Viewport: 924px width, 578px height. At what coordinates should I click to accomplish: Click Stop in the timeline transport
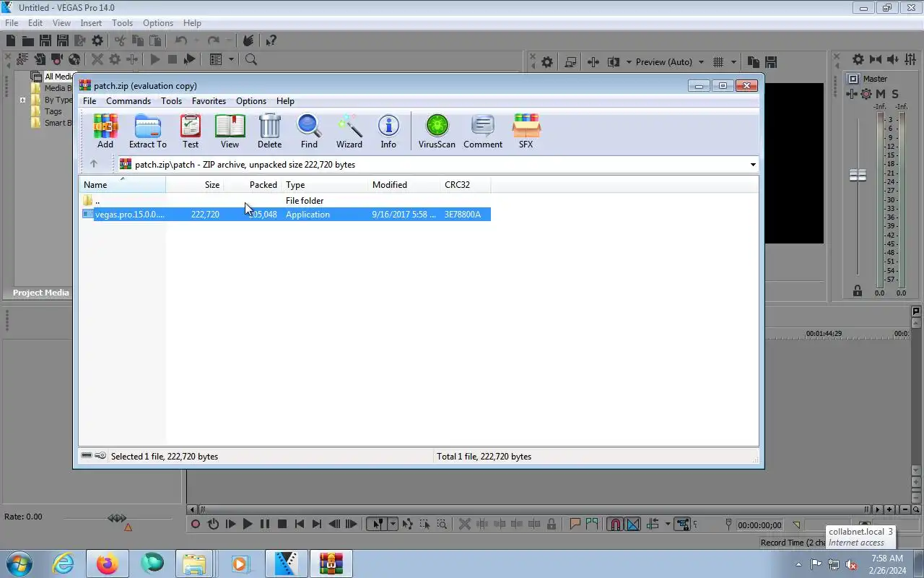coord(282,525)
